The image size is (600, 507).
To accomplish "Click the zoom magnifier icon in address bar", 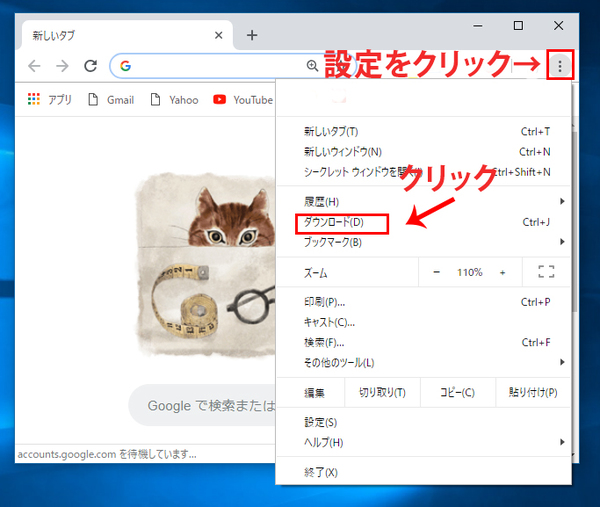I will (x=312, y=66).
